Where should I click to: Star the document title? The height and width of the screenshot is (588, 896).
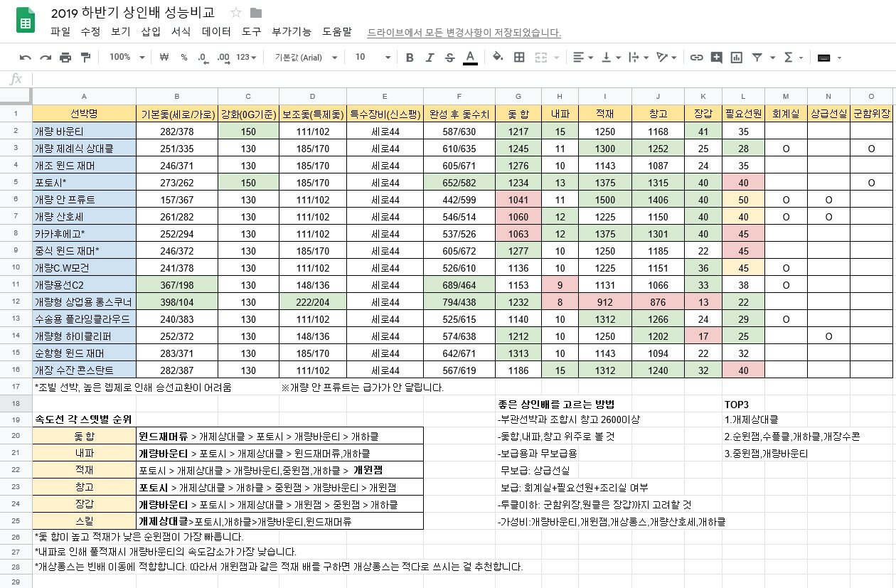[x=236, y=13]
